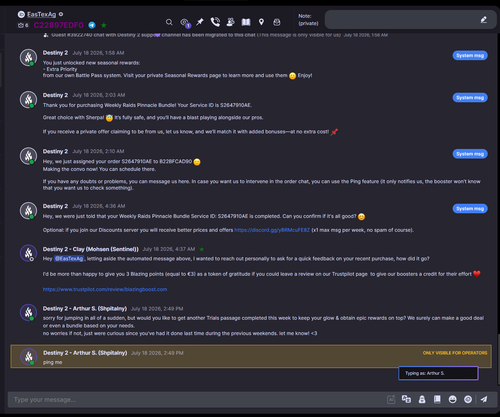Click the Destiny 2 sender name at 2:03 AM

[55, 95]
